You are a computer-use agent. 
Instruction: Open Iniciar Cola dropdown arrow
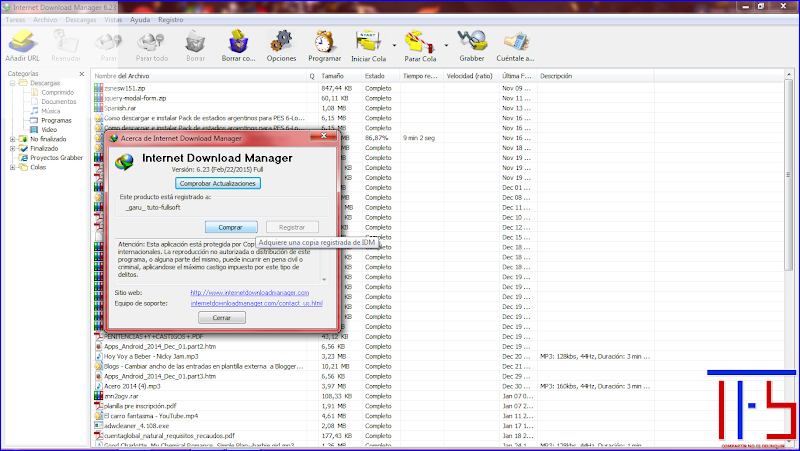coord(394,45)
